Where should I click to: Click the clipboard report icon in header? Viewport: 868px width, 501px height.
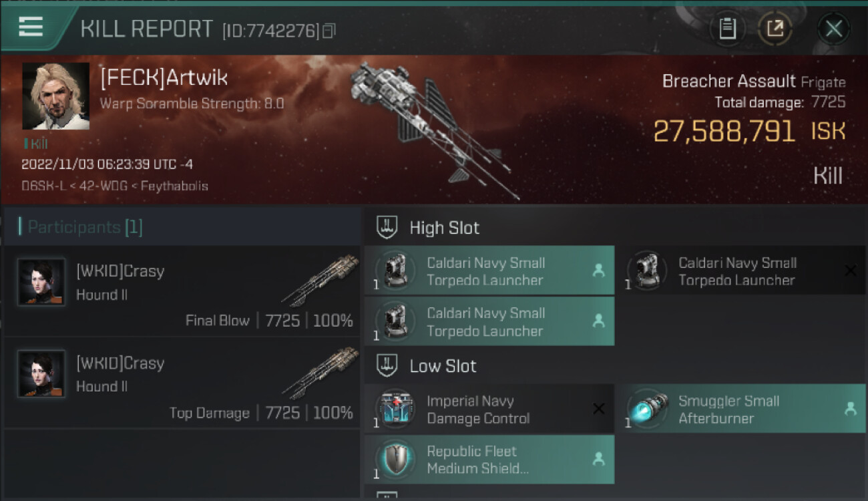tap(727, 29)
